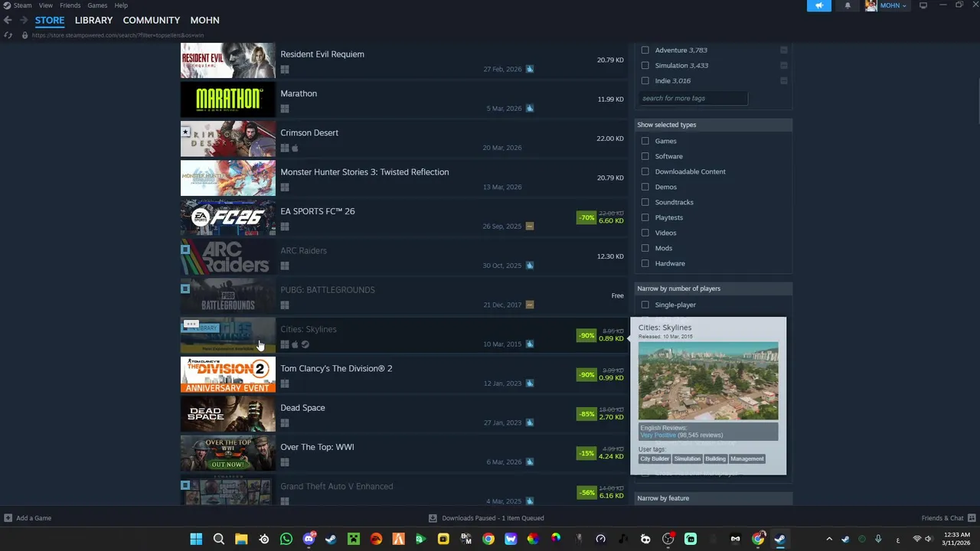The image size is (980, 551).
Task: Open the Over The Top: WWI listing
Action: click(x=403, y=454)
